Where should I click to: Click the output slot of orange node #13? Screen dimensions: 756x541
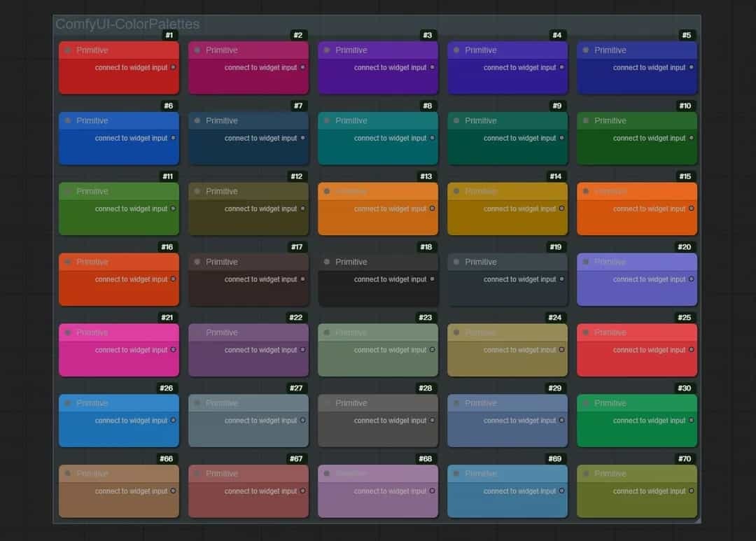point(432,209)
